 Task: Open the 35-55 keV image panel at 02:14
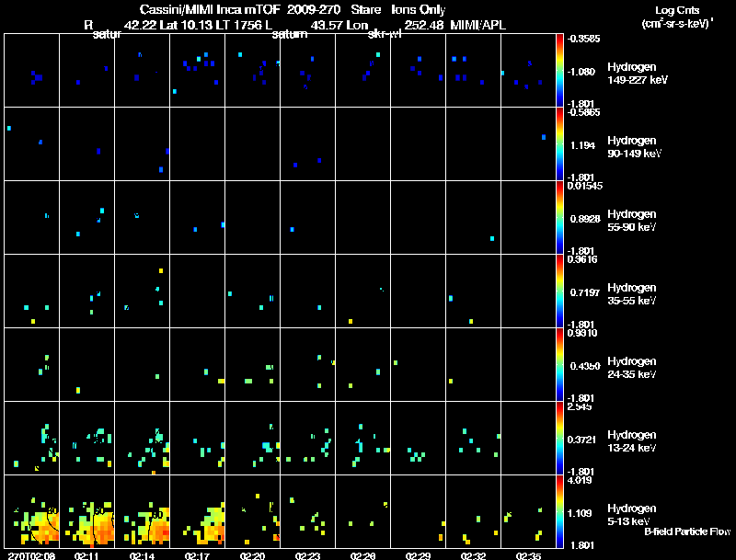pyautogui.click(x=143, y=291)
